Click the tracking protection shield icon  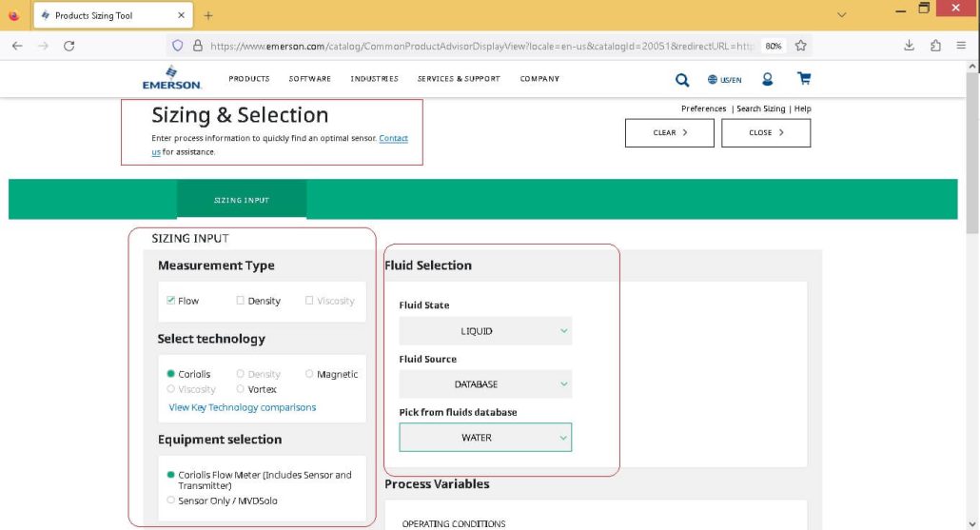click(x=178, y=46)
